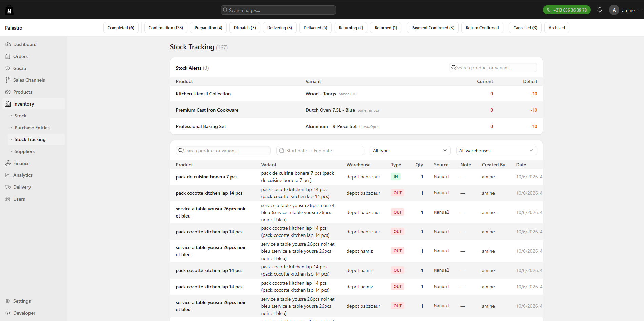The height and width of the screenshot is (321, 644).
Task: Click the avatar circle with letter A
Action: tap(614, 10)
